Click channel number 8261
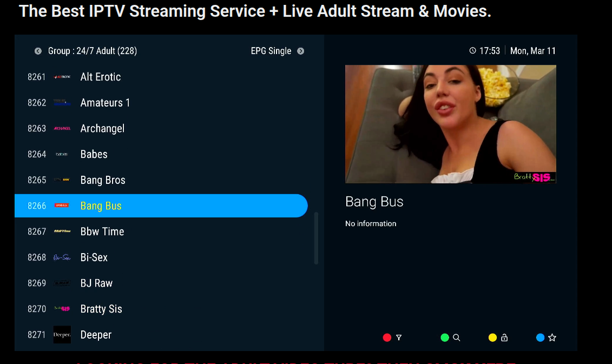Screen dimensions: 612x364 37,77
